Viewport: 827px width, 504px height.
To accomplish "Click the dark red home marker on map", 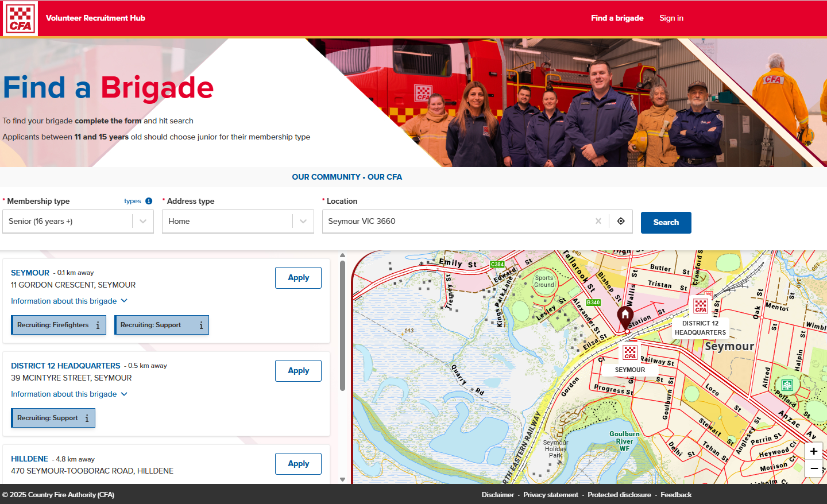I will tap(625, 317).
